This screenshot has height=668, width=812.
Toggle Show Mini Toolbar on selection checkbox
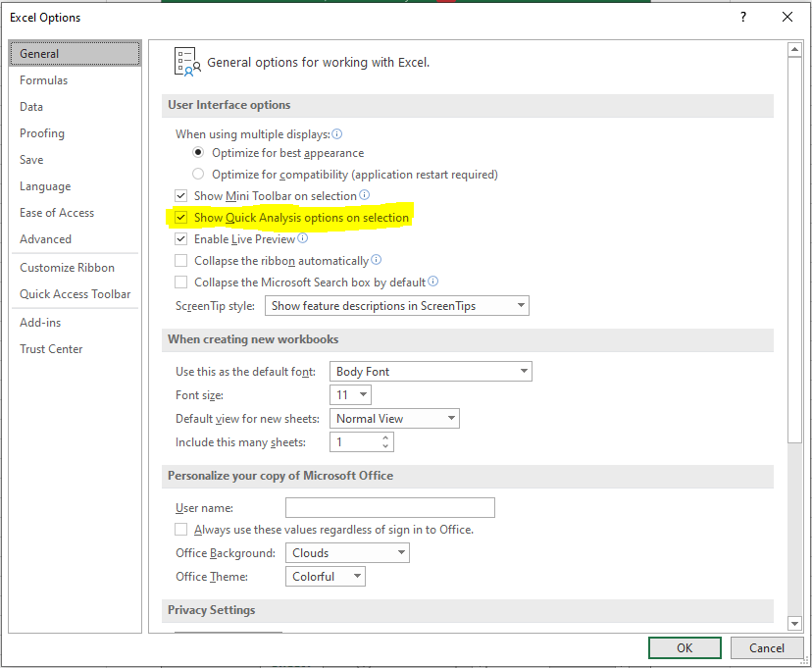click(x=180, y=196)
